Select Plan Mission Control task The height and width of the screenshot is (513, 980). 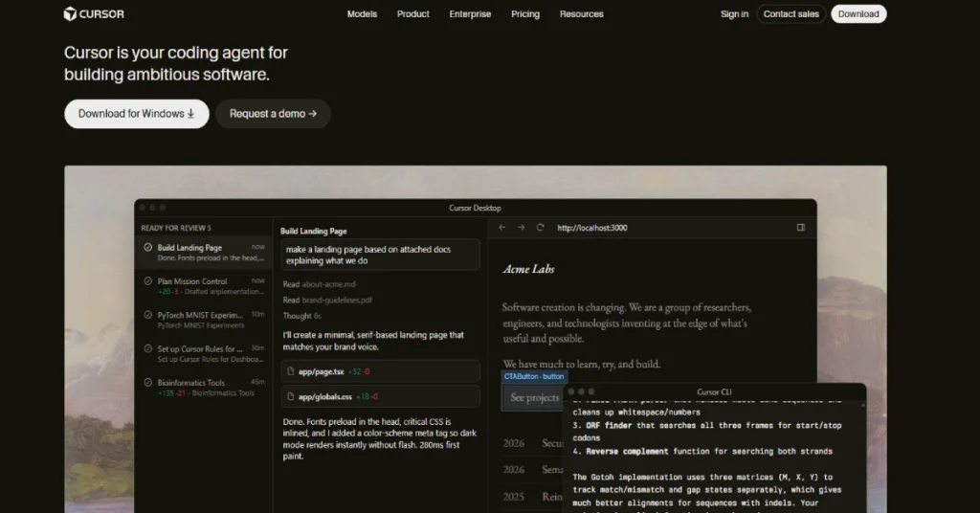pos(203,286)
